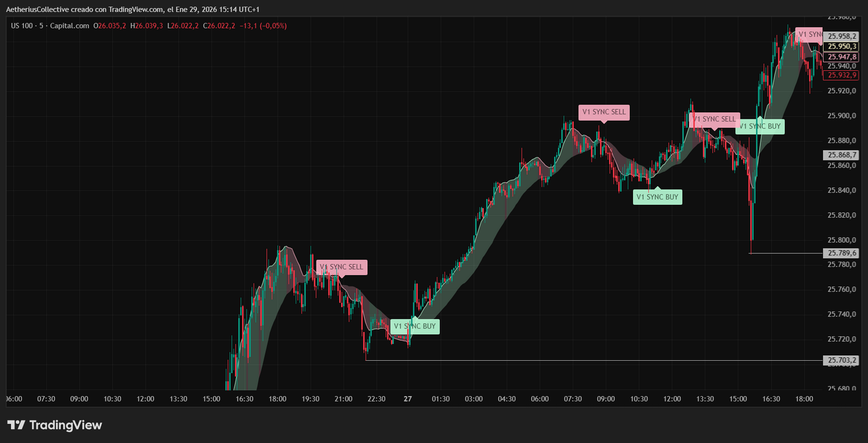The image size is (868, 443).
Task: Click the V1 SYNC BUY label near 10:30
Action: point(657,196)
